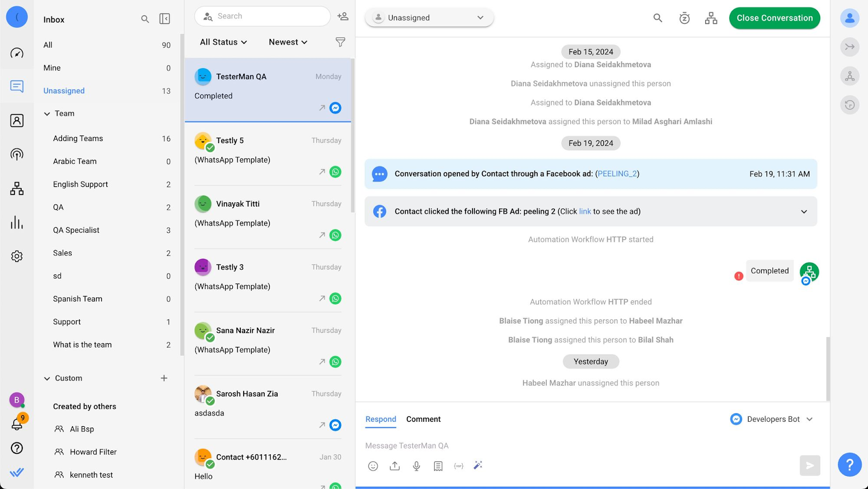Viewport: 868px width, 489px height.
Task: Click the red failed message alert icon
Action: click(738, 276)
